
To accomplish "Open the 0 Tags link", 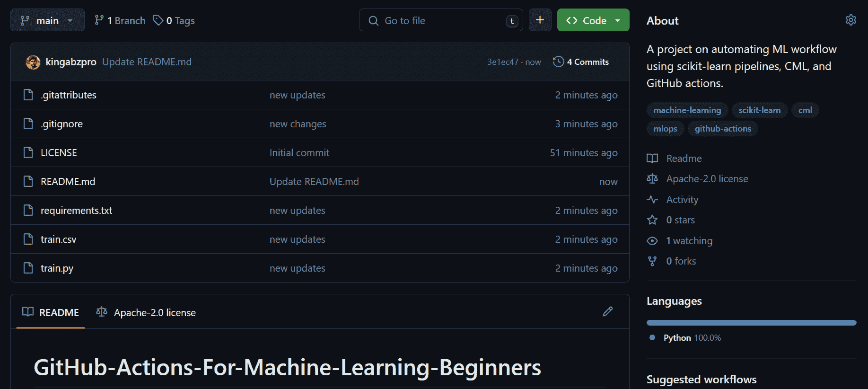I will (174, 21).
